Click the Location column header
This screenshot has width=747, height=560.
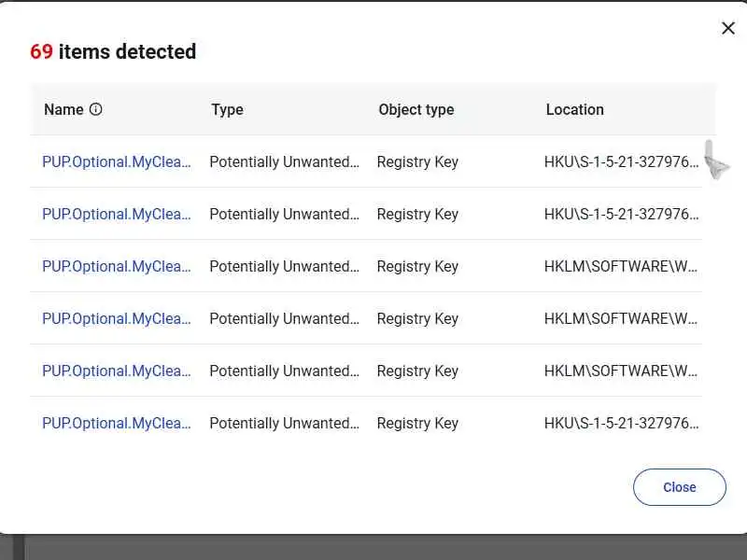[x=574, y=109]
